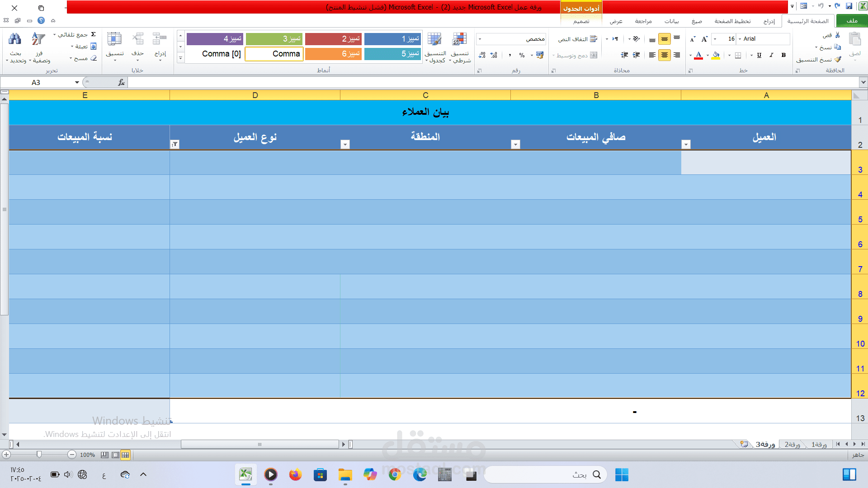Click the Wrap Text icon
The height and width of the screenshot is (488, 868).
(594, 39)
